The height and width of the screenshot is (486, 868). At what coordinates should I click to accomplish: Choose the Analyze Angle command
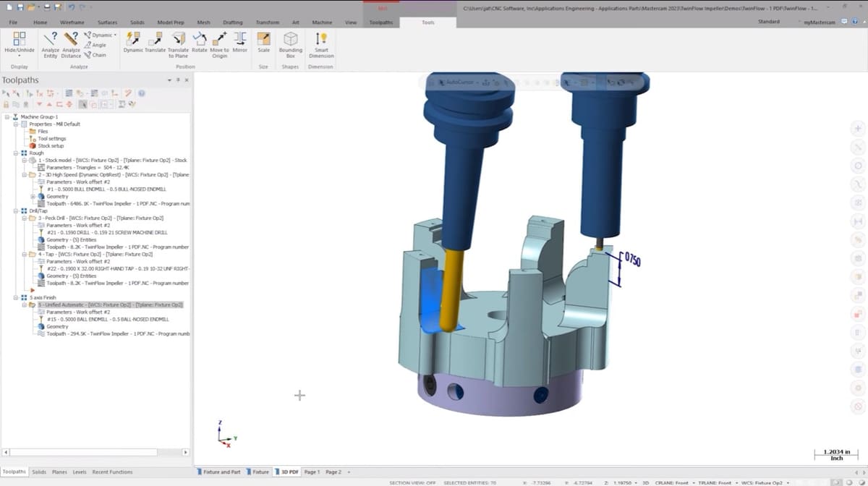coord(95,45)
